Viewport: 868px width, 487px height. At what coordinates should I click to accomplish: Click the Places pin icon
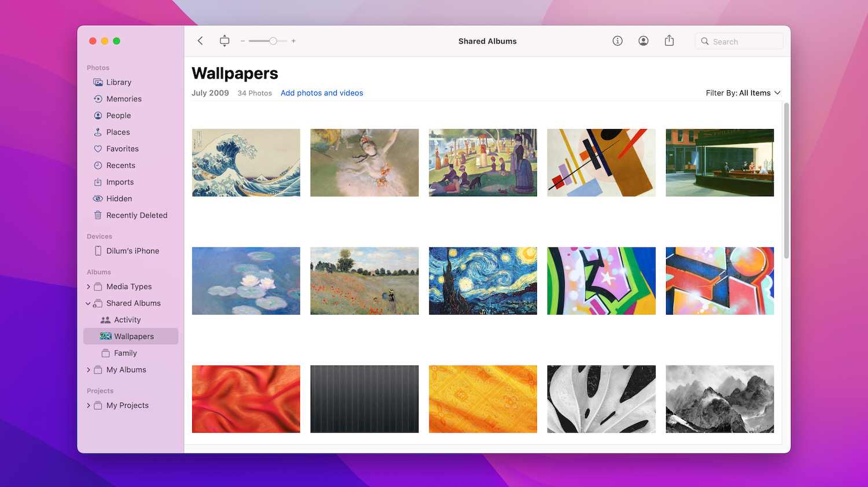[x=98, y=132]
